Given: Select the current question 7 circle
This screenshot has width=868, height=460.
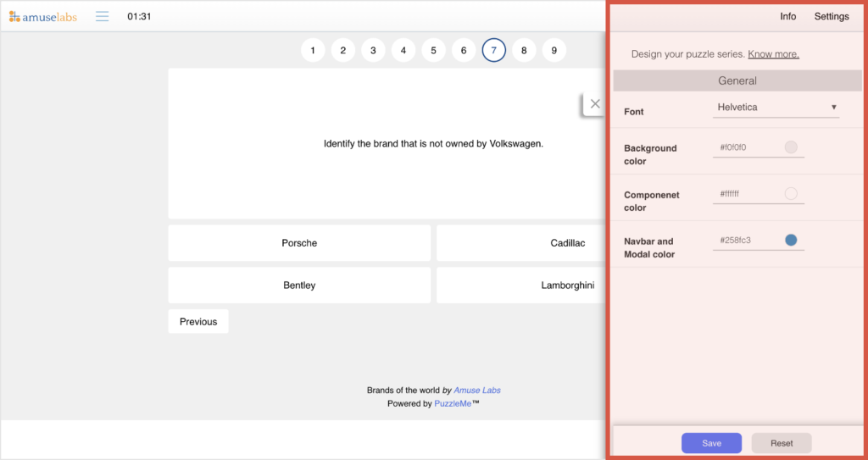Looking at the screenshot, I should [x=494, y=50].
